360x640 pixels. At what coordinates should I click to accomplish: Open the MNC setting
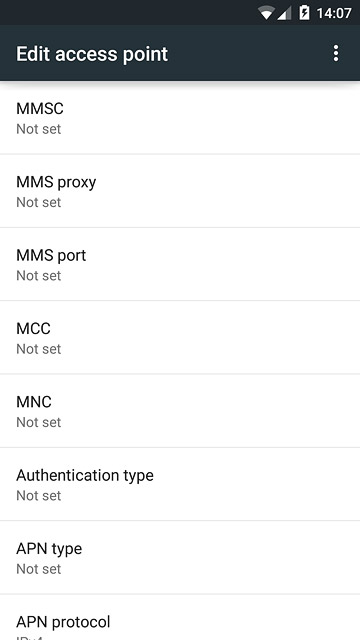(x=180, y=411)
